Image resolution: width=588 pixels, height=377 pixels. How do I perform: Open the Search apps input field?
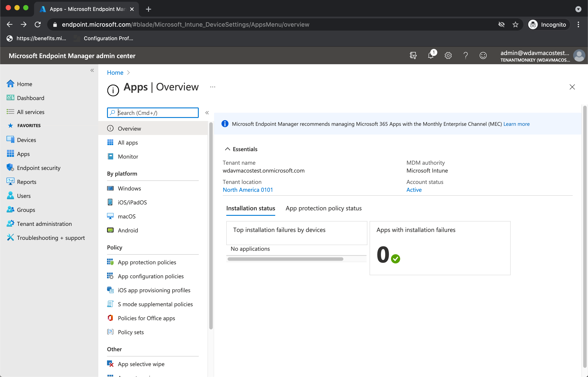pyautogui.click(x=153, y=112)
